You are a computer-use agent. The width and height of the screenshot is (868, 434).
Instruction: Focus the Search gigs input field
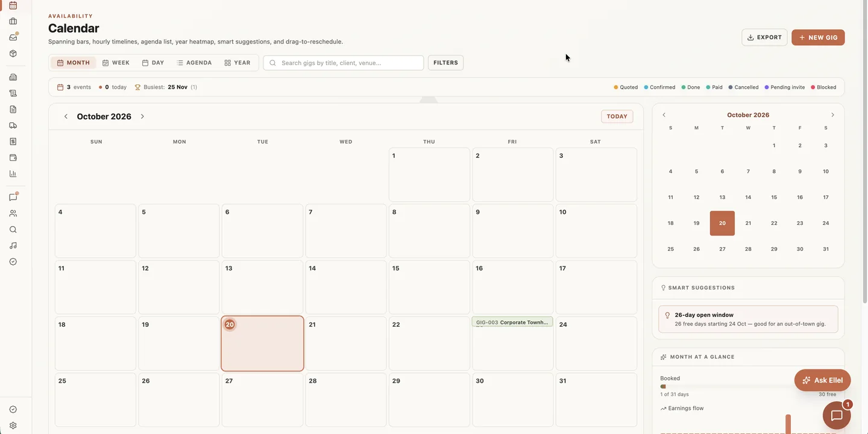[344, 63]
